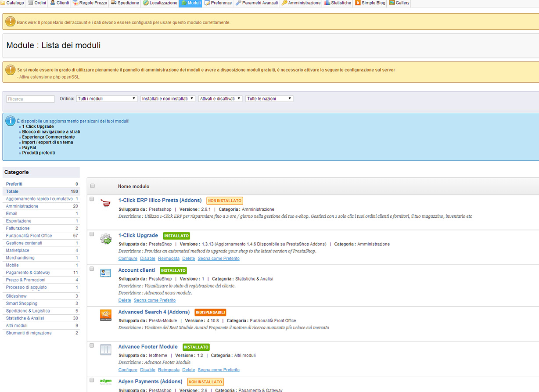Open the 'Tutte le nazioni' dropdown
539x392 pixels.
click(269, 99)
